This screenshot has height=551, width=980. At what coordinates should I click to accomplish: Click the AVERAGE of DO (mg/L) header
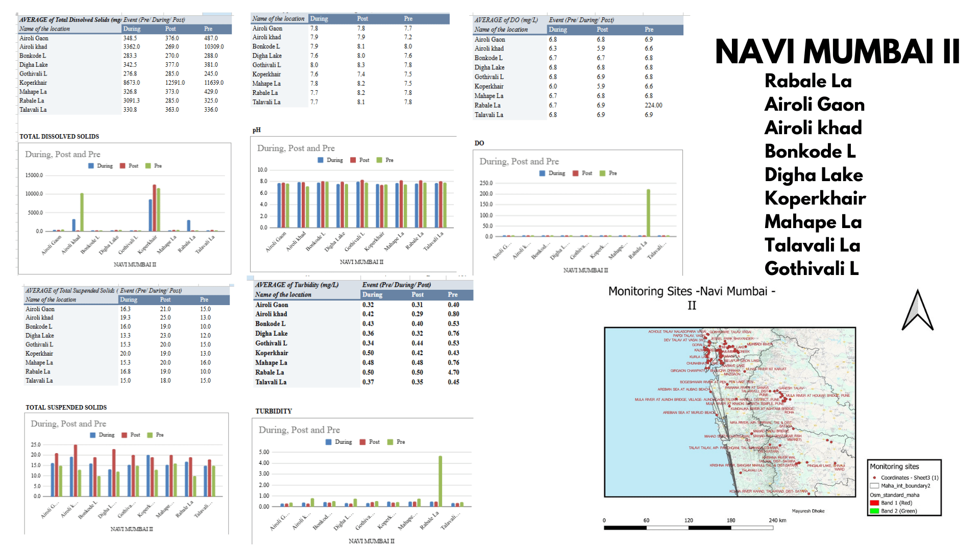click(506, 20)
